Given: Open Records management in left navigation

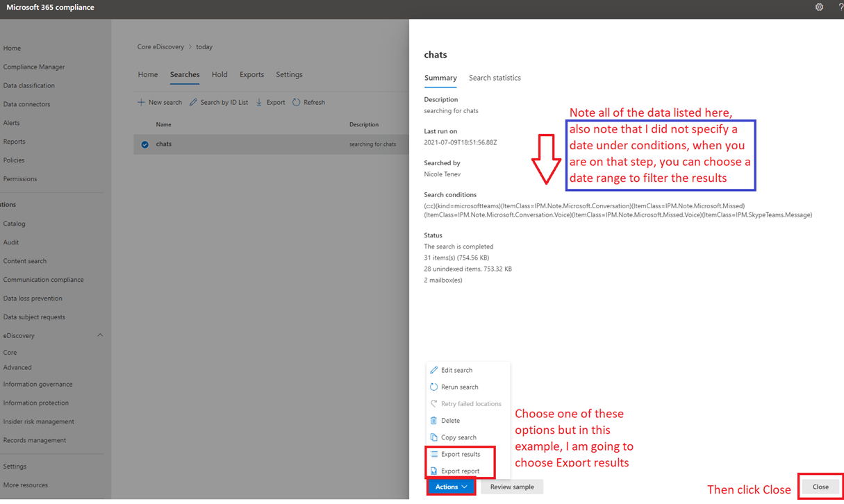Looking at the screenshot, I should 35,440.
